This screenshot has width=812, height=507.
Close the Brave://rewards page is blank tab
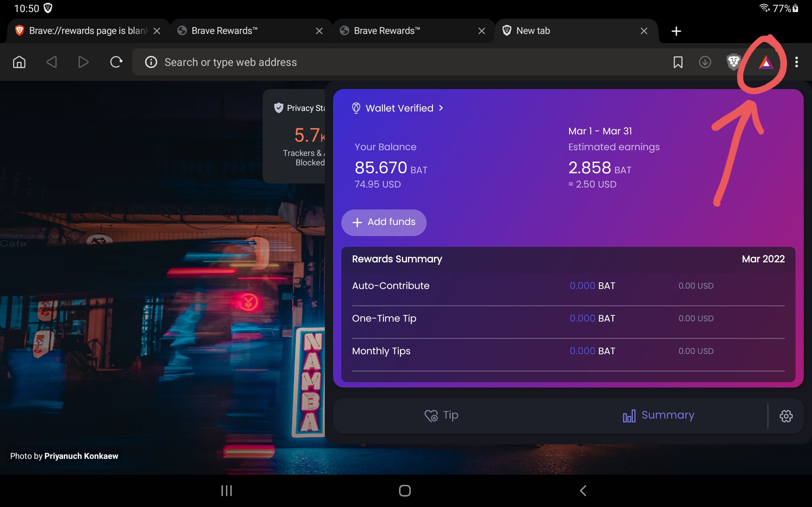pyautogui.click(x=157, y=31)
